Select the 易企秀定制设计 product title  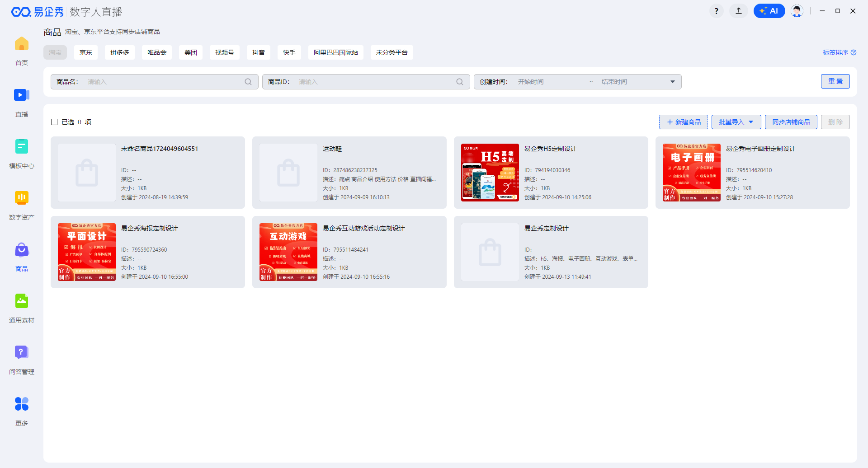point(546,228)
